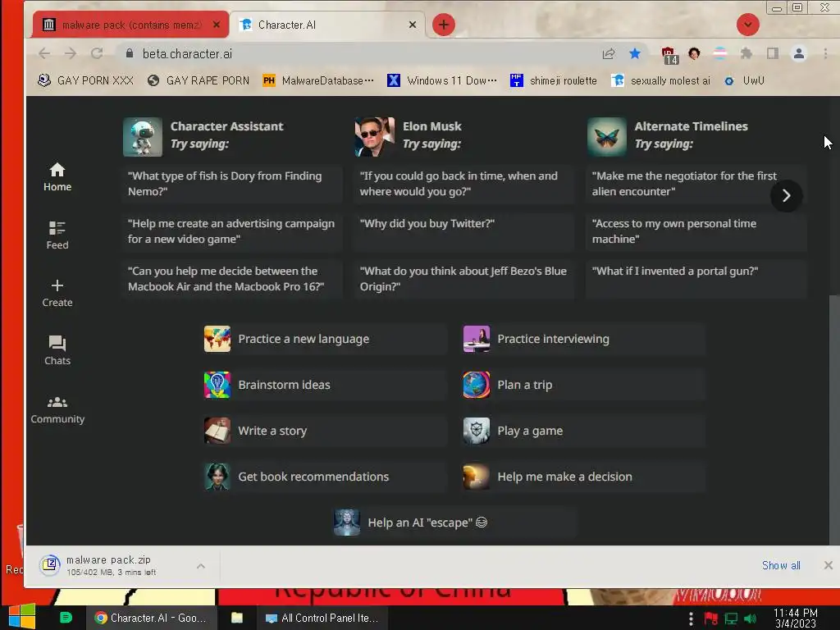The width and height of the screenshot is (840, 630).
Task: Open the tab search dropdown
Action: (748, 25)
